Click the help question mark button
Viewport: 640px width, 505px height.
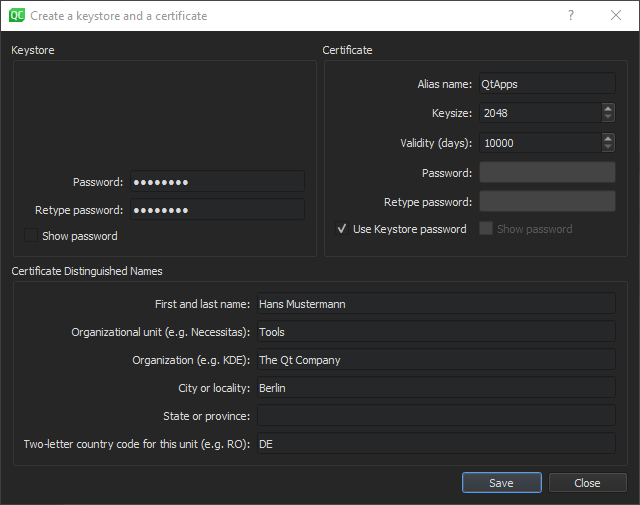click(x=571, y=16)
